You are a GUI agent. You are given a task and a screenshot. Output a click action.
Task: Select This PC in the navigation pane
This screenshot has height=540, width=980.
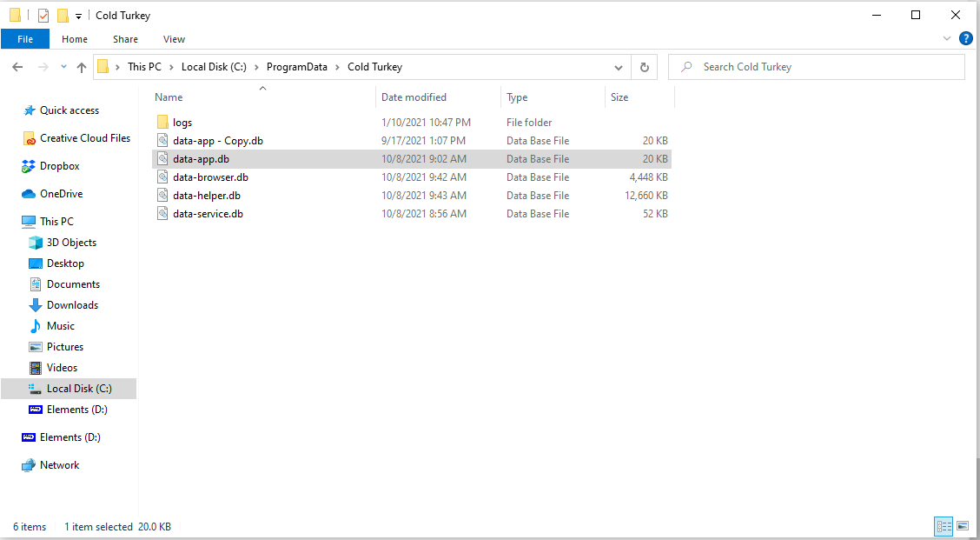(56, 222)
